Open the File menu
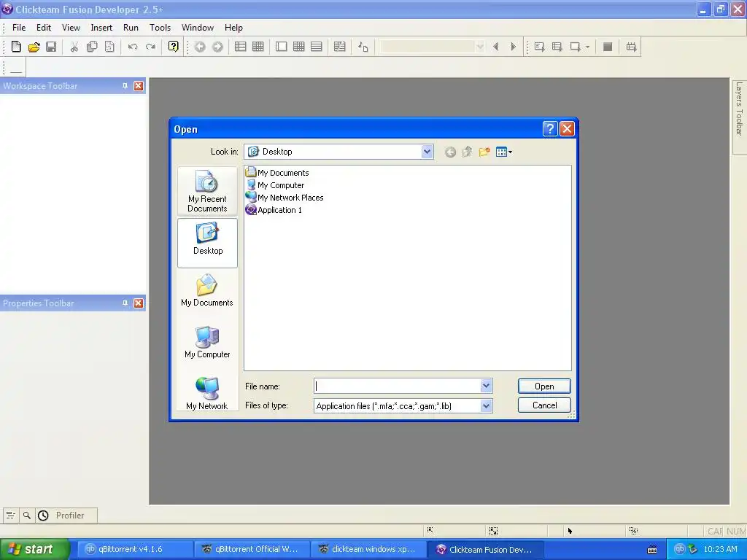This screenshot has height=560, width=747. coord(19,28)
